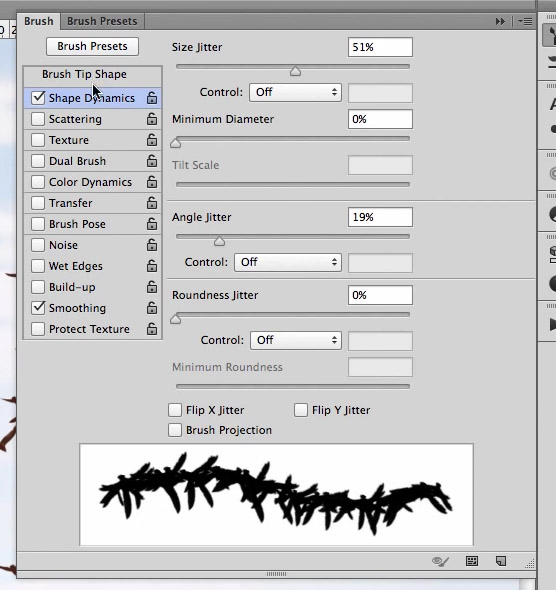Toggle live tip brush preview icon

440,561
